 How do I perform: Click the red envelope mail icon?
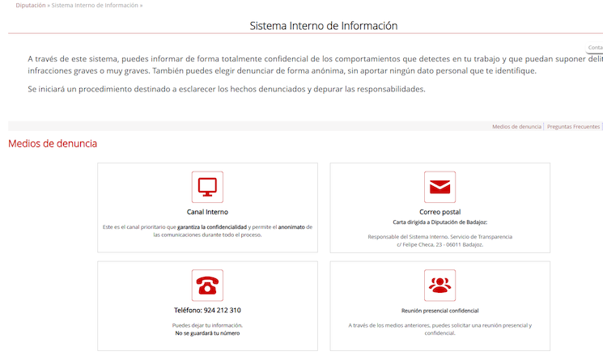[x=440, y=187]
